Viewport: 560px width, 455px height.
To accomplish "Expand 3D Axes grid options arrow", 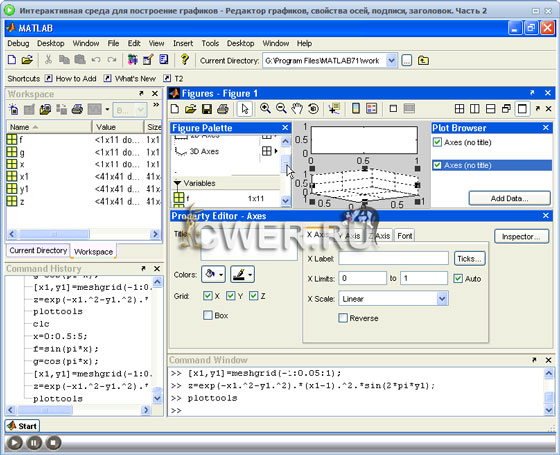I will (x=276, y=151).
